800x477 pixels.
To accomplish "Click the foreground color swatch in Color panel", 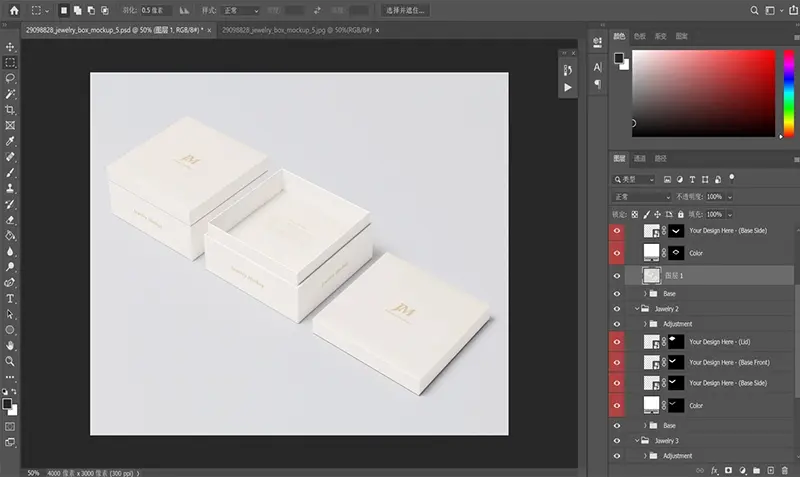I will pos(619,58).
